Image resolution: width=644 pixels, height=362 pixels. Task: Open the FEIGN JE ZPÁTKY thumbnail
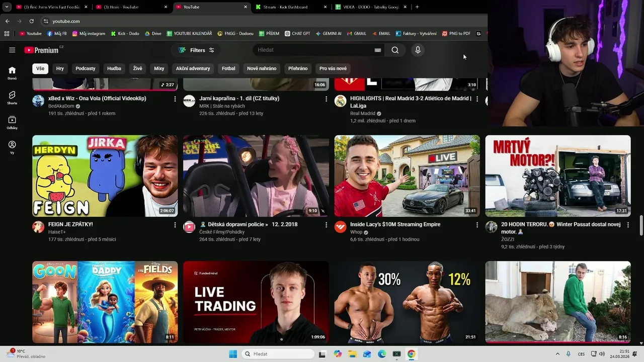pyautogui.click(x=105, y=176)
